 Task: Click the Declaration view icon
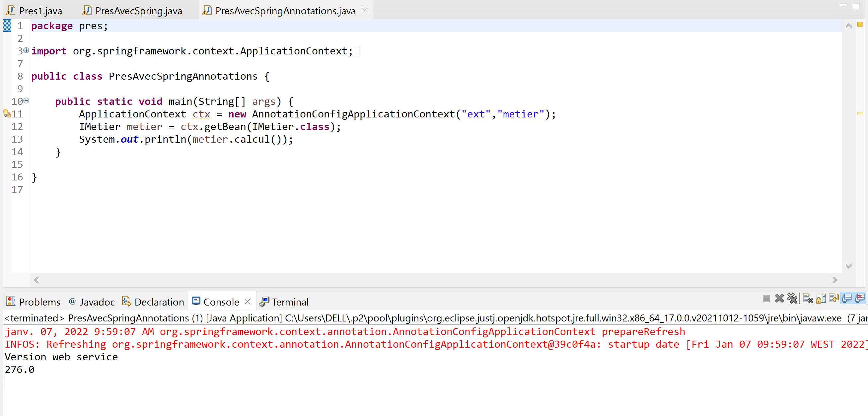(126, 302)
